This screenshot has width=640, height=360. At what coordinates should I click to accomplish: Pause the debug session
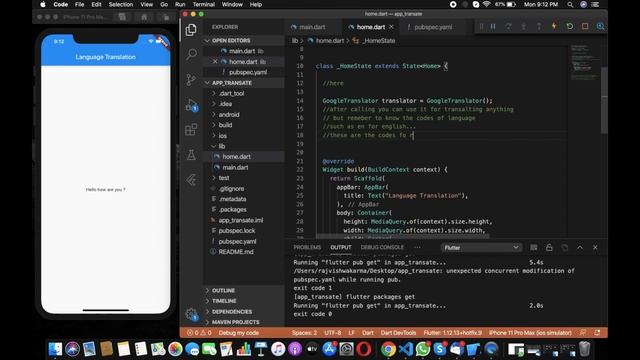(493, 27)
